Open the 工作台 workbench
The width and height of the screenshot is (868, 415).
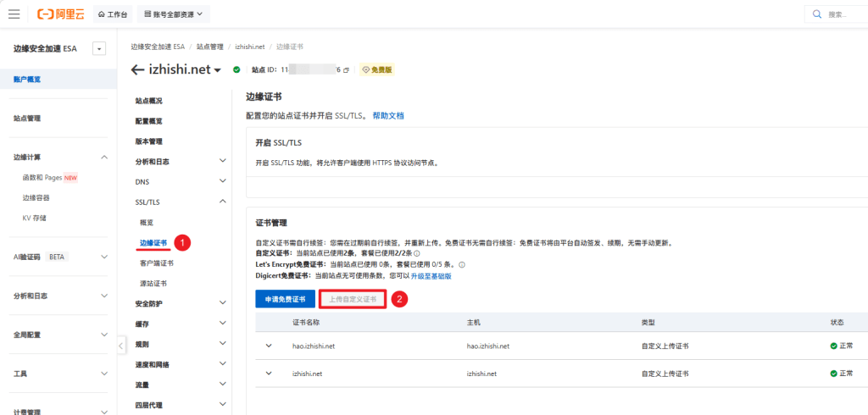click(113, 14)
